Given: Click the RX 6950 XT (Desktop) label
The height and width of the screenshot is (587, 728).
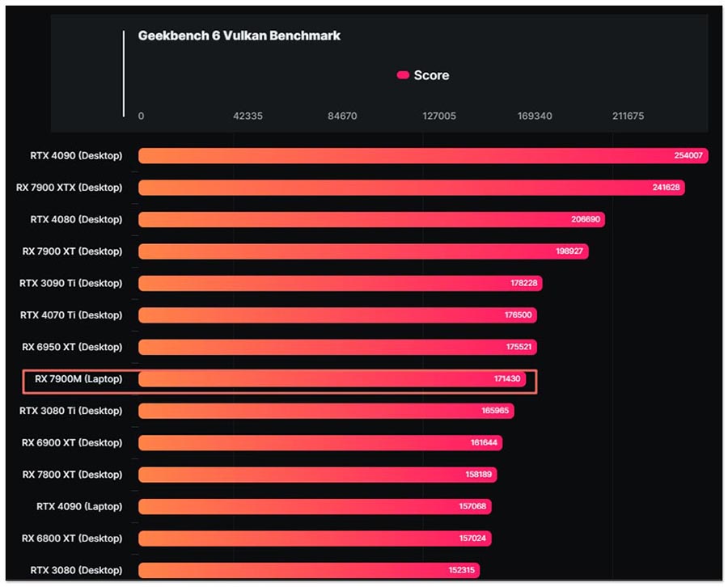Looking at the screenshot, I should click(73, 347).
